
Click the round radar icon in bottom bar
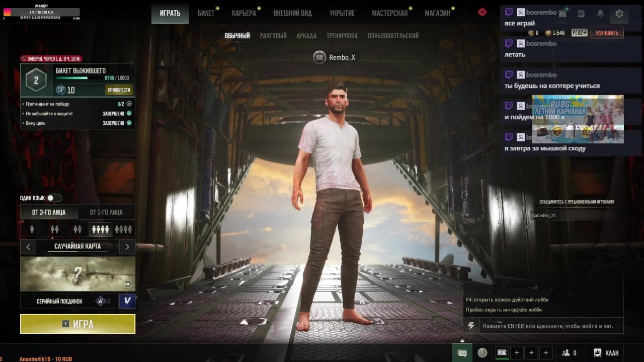pos(482,353)
